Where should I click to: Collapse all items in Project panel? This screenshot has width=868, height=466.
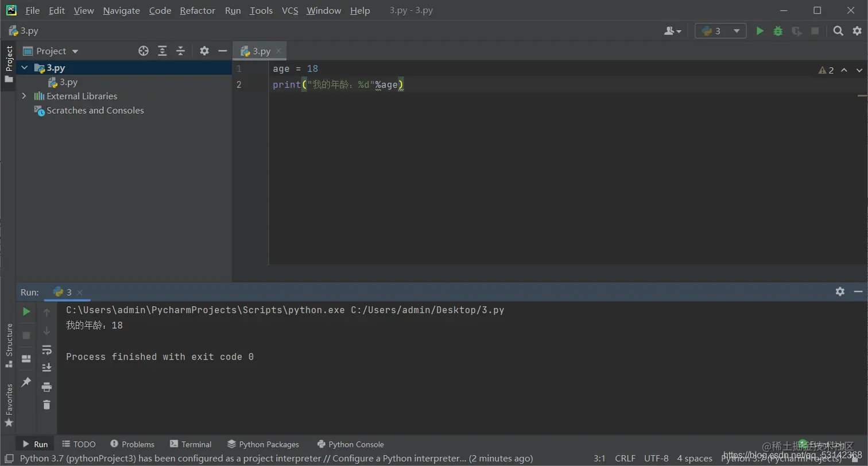coord(180,51)
